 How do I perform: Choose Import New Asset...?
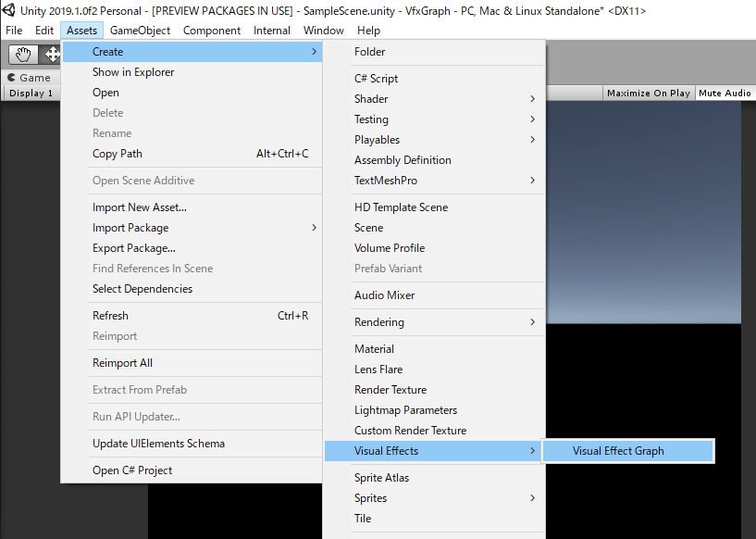[192, 207]
